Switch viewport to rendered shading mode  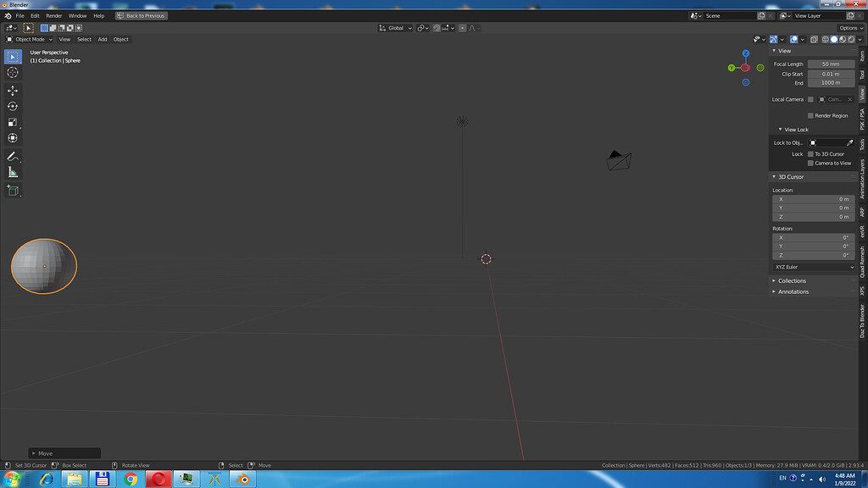(x=850, y=39)
